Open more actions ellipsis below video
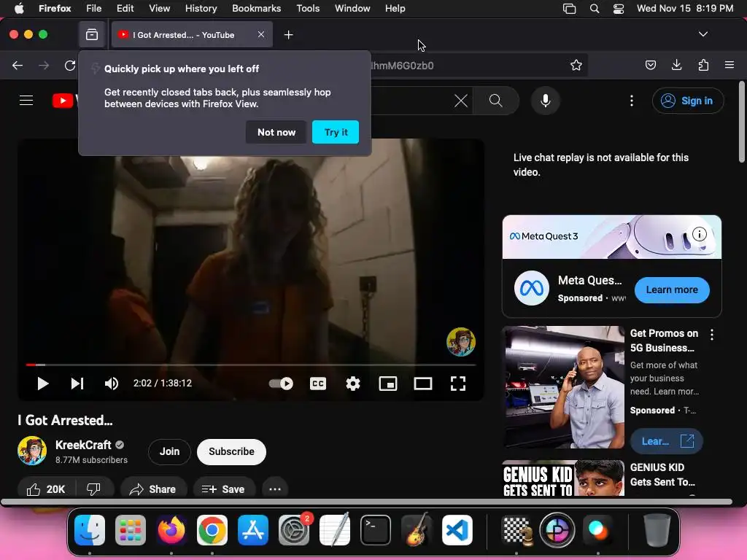 point(275,489)
